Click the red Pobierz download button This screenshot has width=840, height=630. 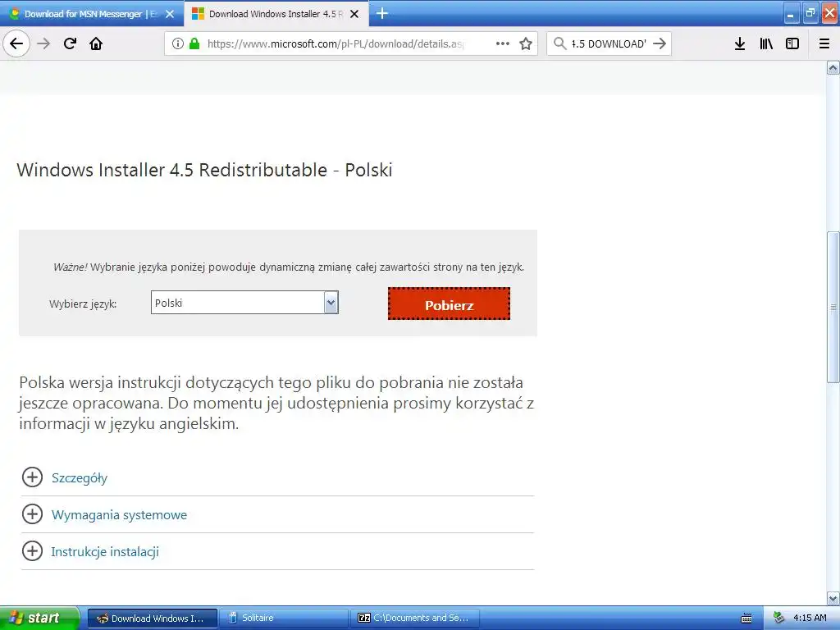[x=449, y=304]
